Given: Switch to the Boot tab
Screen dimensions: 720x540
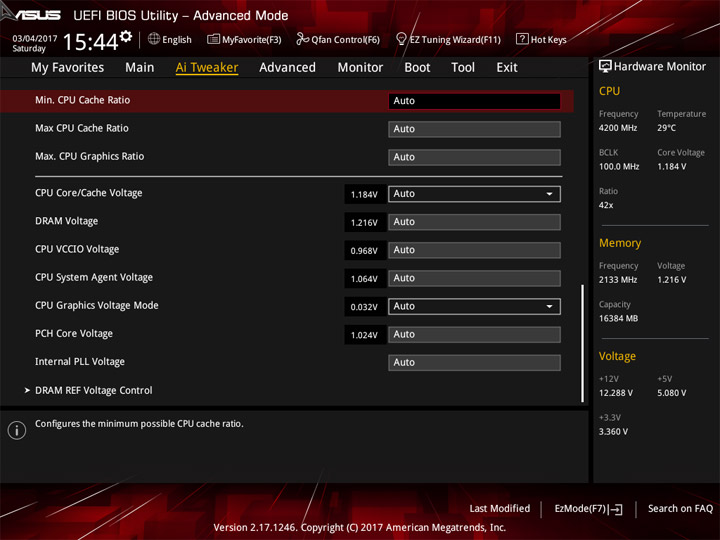Looking at the screenshot, I should (417, 68).
